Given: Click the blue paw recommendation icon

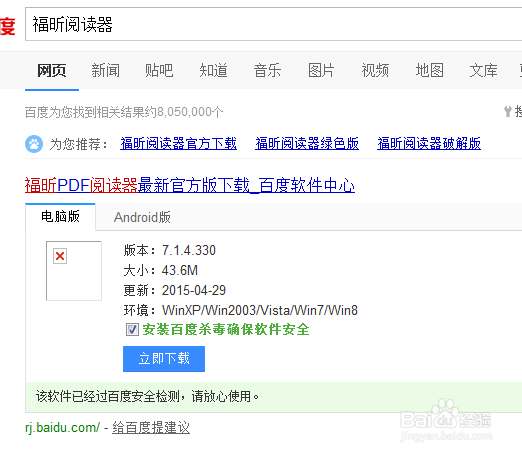Looking at the screenshot, I should click(34, 144).
